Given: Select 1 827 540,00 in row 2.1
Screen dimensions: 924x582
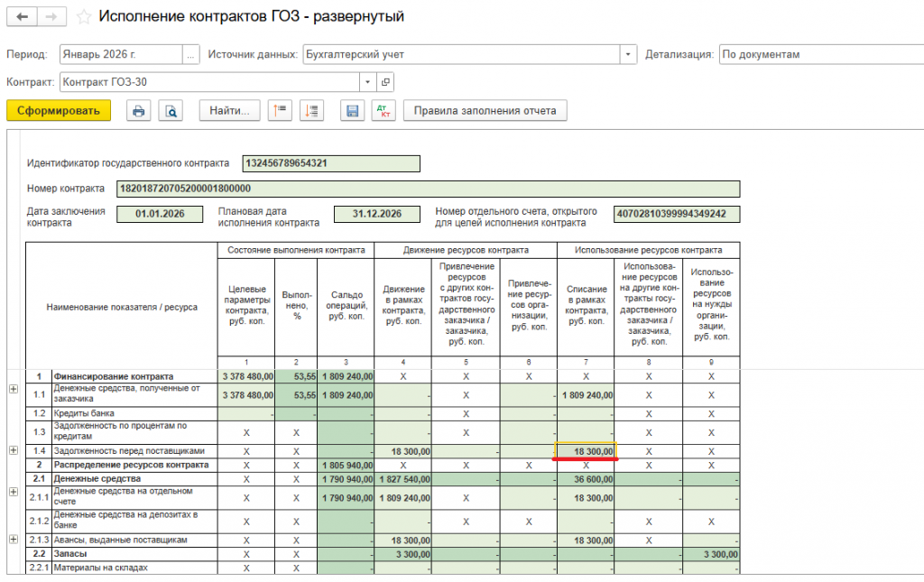Looking at the screenshot, I should pyautogui.click(x=403, y=479).
